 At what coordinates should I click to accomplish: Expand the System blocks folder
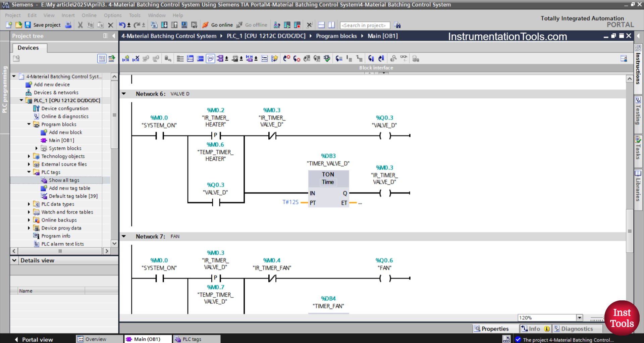[x=37, y=148]
